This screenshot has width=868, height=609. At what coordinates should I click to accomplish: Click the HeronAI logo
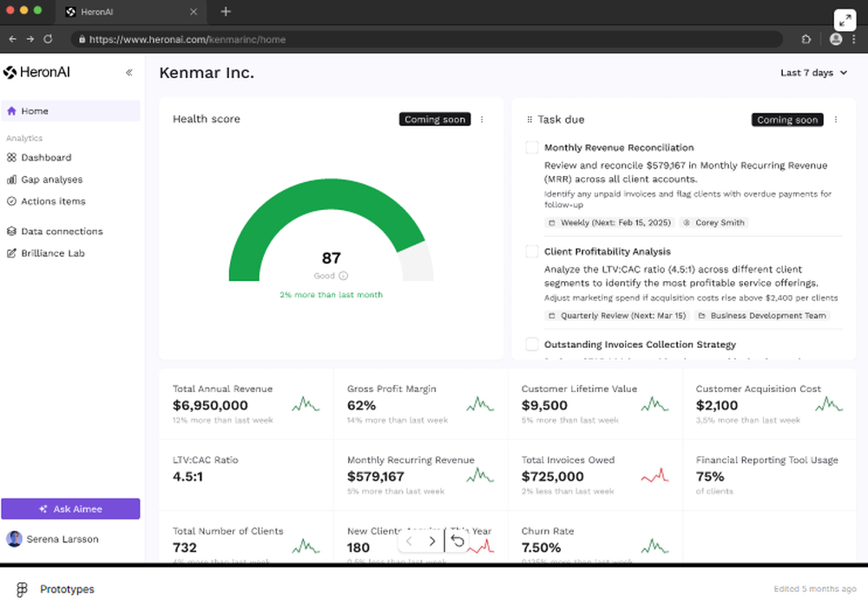[x=36, y=71]
